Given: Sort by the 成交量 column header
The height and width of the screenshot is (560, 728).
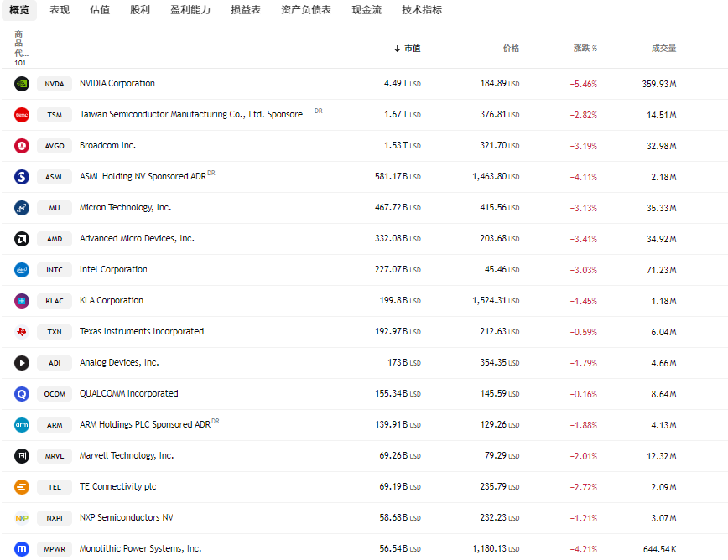Looking at the screenshot, I should coord(663,49).
